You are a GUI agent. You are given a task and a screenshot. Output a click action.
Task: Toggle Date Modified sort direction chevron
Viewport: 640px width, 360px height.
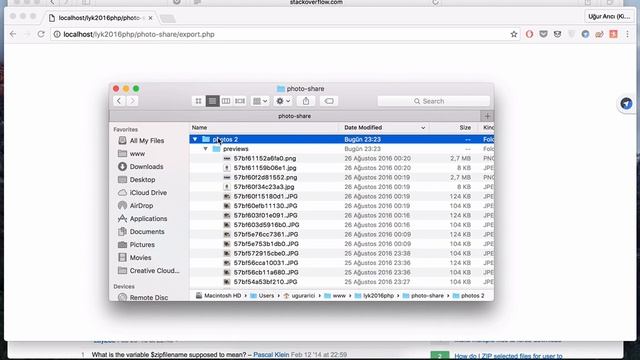tap(423, 128)
